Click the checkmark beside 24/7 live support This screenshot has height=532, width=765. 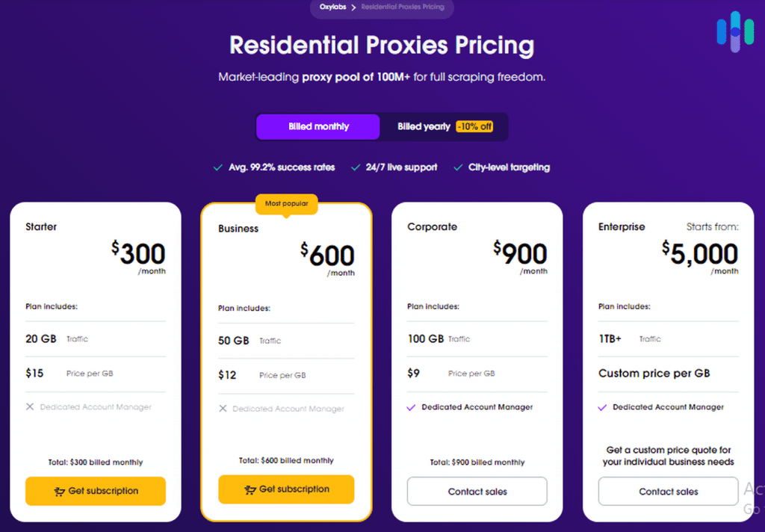coord(355,167)
